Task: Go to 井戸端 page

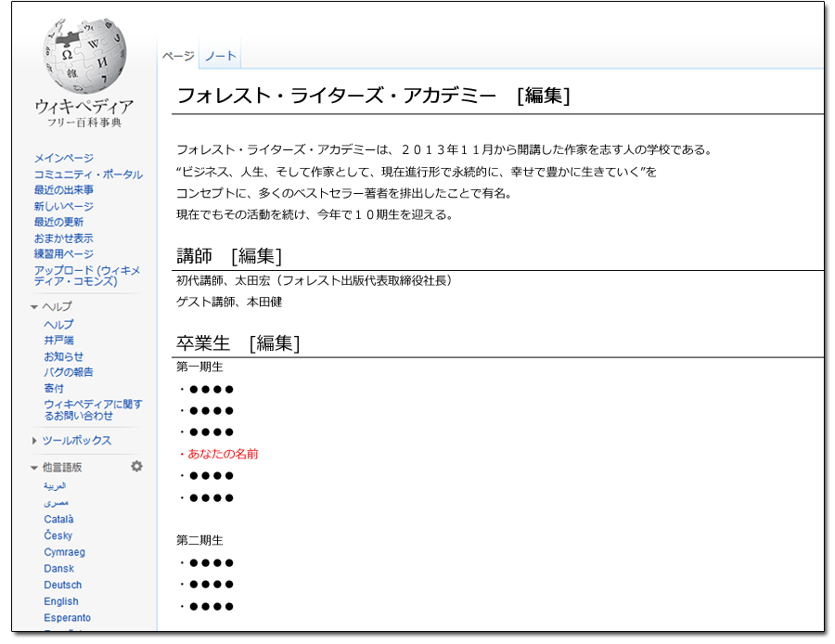Action: click(58, 340)
